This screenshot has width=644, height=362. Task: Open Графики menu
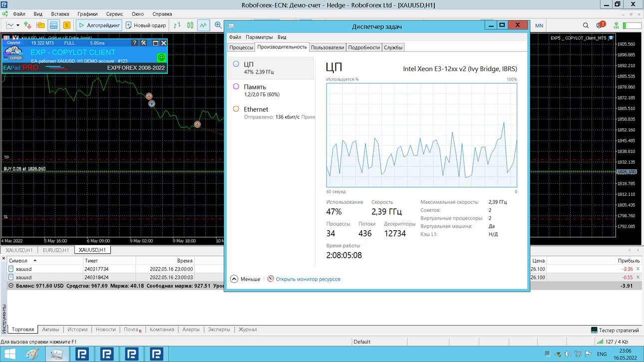coord(88,14)
